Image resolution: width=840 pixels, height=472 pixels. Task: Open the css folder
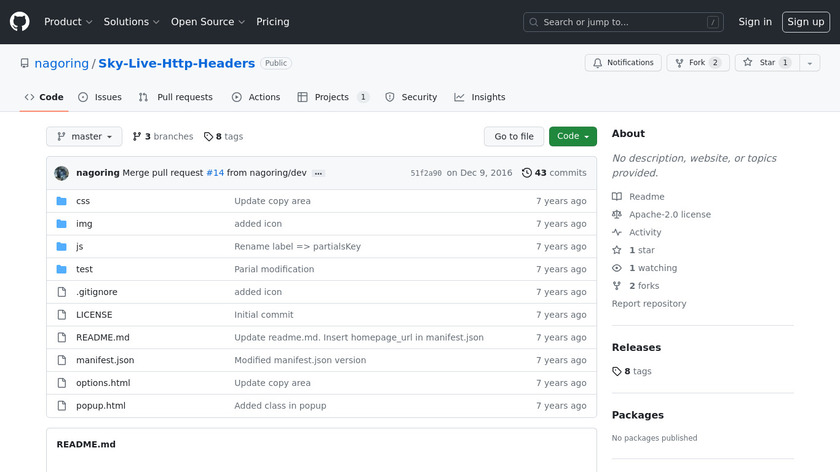[83, 201]
